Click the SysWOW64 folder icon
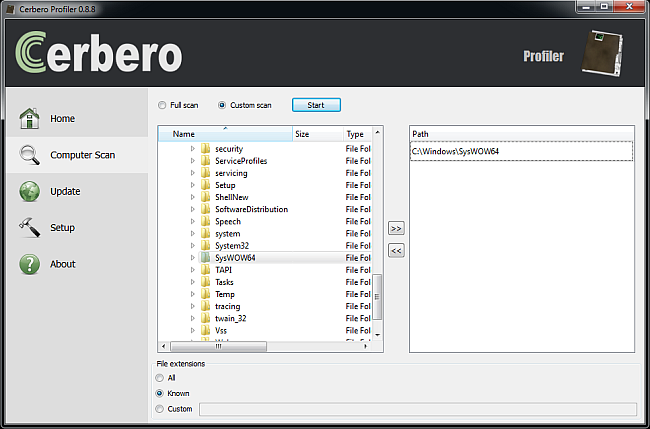This screenshot has height=429, width=650. click(205, 258)
